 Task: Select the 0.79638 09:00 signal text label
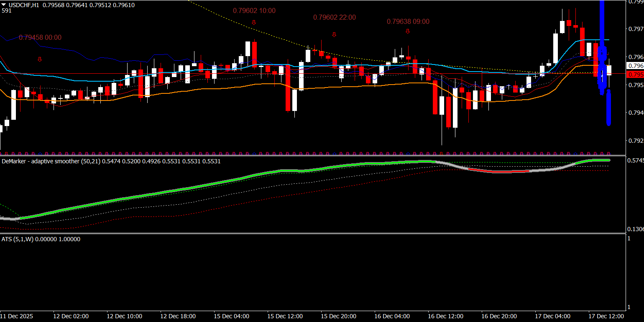(x=408, y=22)
